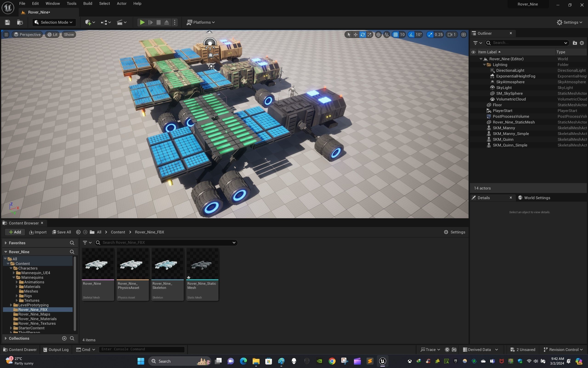
Task: Expand the Favorites section
Action: pyautogui.click(x=6, y=243)
